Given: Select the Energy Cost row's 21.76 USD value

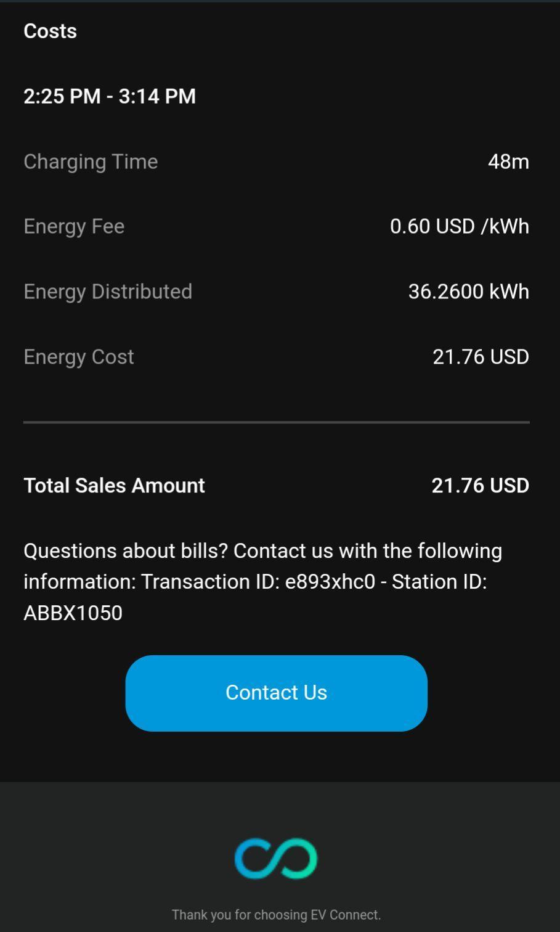Looking at the screenshot, I should (x=481, y=357).
